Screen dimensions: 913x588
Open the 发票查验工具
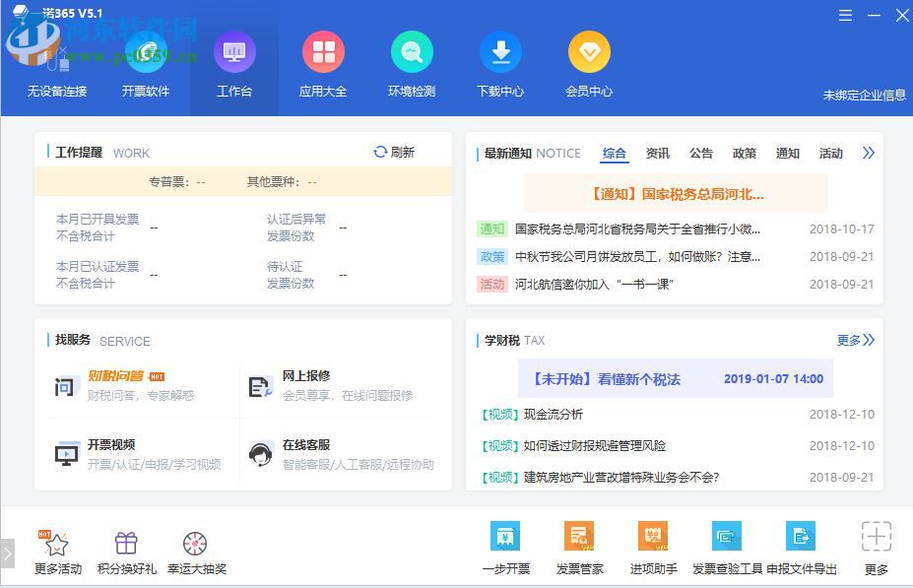727,545
